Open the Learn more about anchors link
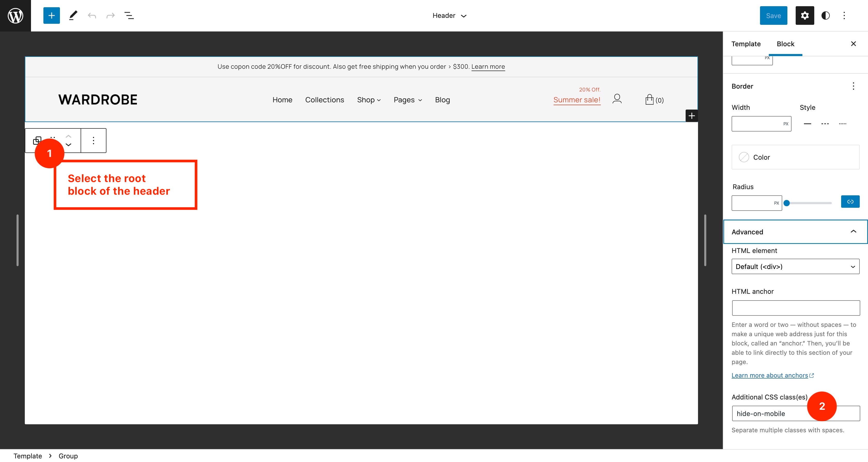 770,375
